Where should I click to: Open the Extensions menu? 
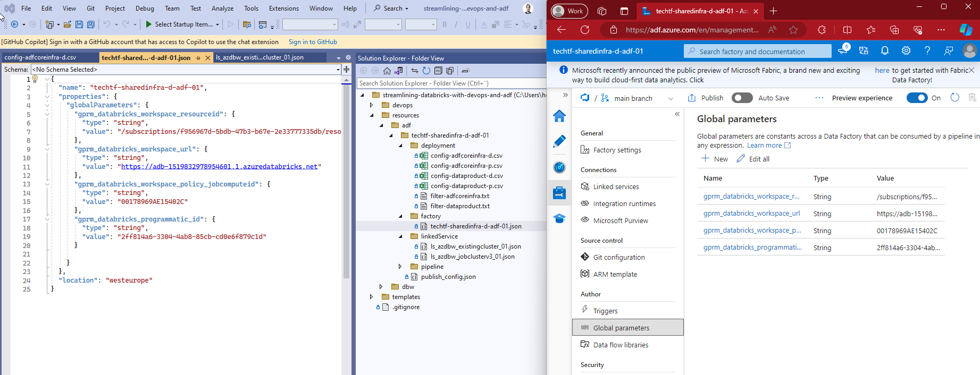(x=284, y=8)
